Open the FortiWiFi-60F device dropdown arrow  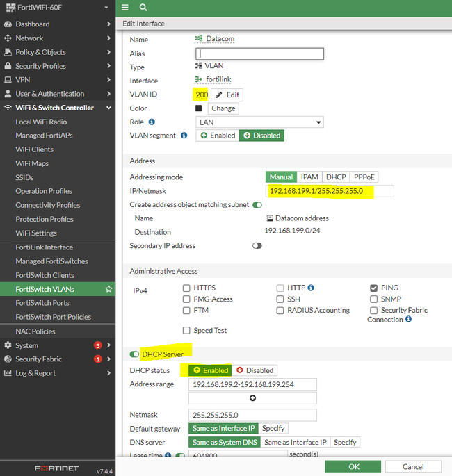click(x=106, y=7)
